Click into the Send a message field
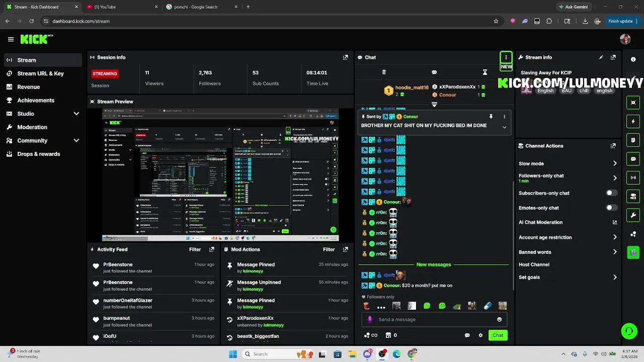This screenshot has height=362, width=644. (x=435, y=319)
